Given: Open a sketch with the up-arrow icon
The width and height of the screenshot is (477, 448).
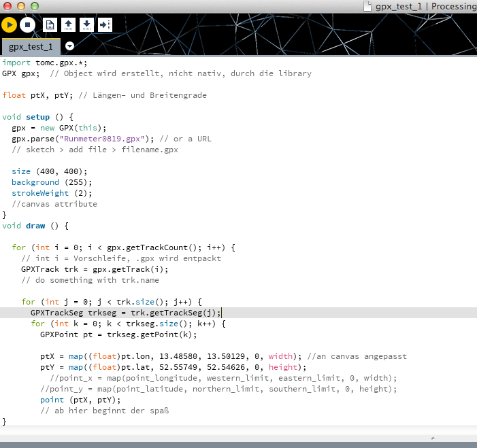Looking at the screenshot, I should tap(68, 25).
